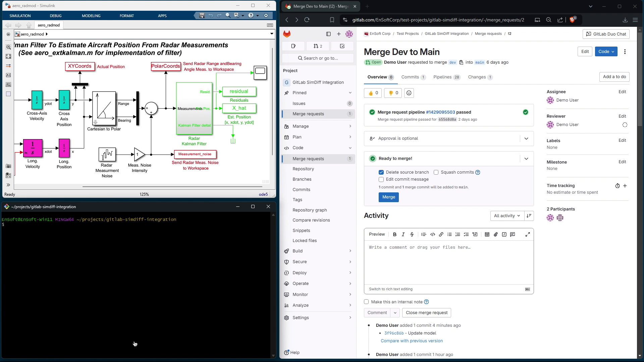Click the Simulink Help question mark icon
Screen dimensions: 644x362
(251, 15)
